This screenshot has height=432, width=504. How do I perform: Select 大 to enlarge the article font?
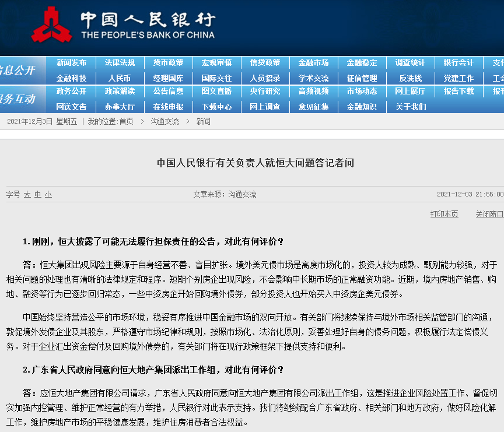(x=27, y=194)
